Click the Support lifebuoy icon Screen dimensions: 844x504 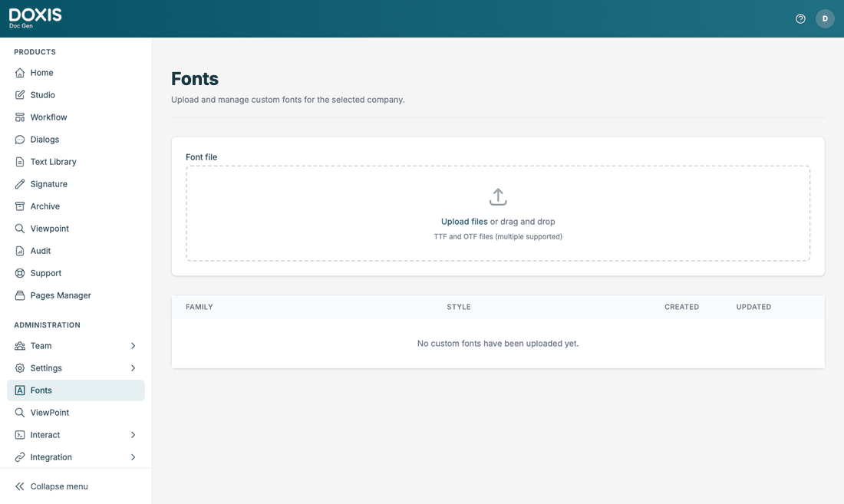[20, 273]
